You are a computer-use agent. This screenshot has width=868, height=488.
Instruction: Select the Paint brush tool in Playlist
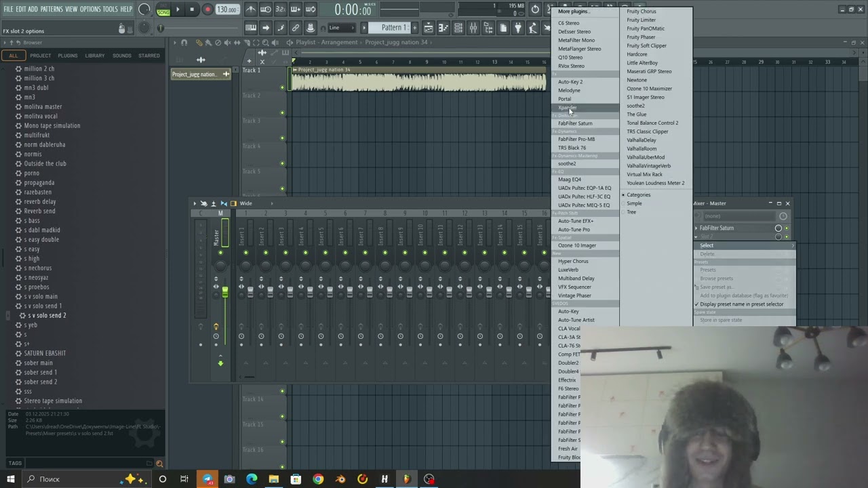[210, 42]
